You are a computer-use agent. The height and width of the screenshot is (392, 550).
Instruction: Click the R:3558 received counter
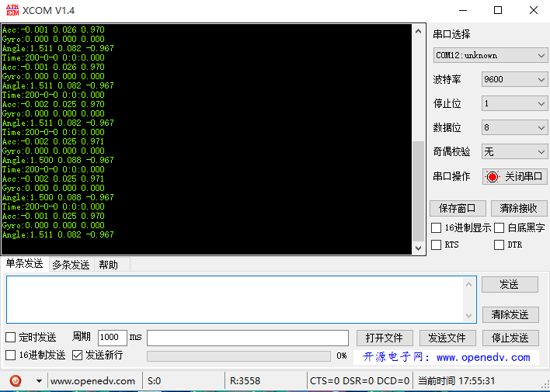tap(245, 381)
